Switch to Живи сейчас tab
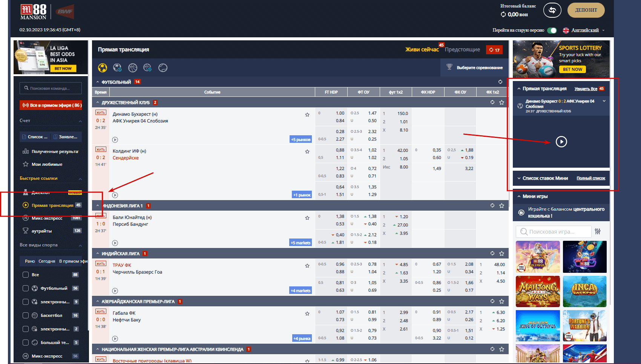This screenshot has width=641, height=364. [422, 49]
